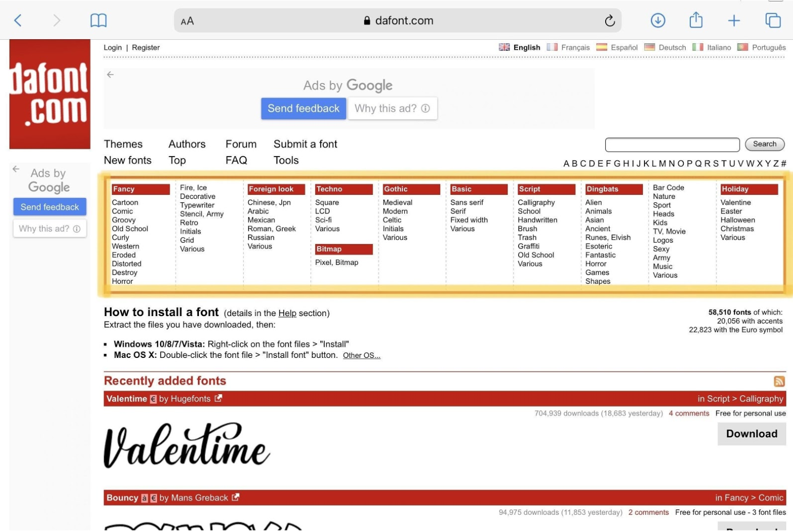This screenshot has height=532, width=793.
Task: Click the Other OS... link
Action: 362,355
